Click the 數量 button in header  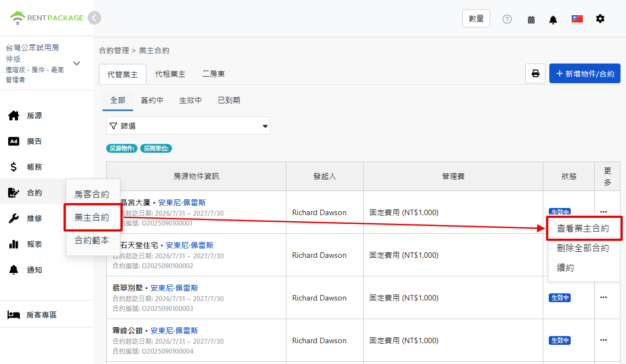click(x=476, y=19)
